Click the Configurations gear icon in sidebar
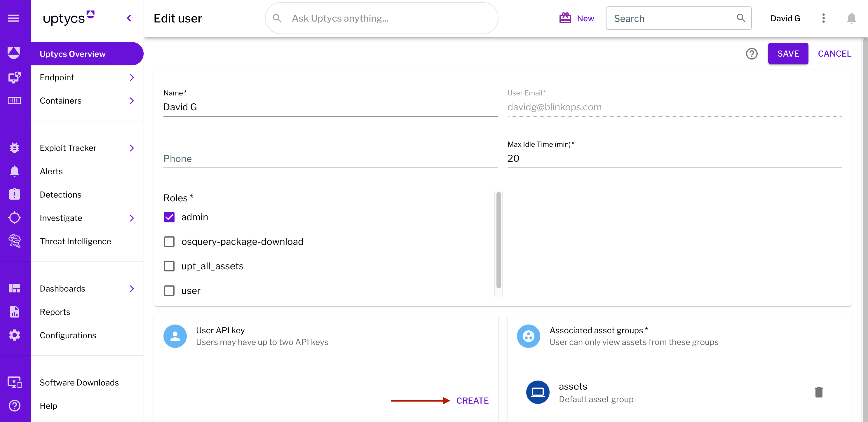The width and height of the screenshot is (868, 422). (x=15, y=335)
